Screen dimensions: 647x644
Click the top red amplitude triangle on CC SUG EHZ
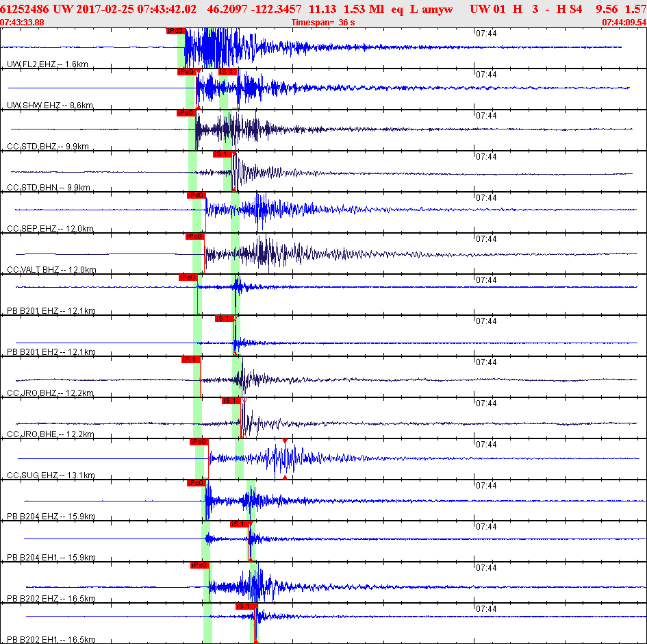coord(285,441)
